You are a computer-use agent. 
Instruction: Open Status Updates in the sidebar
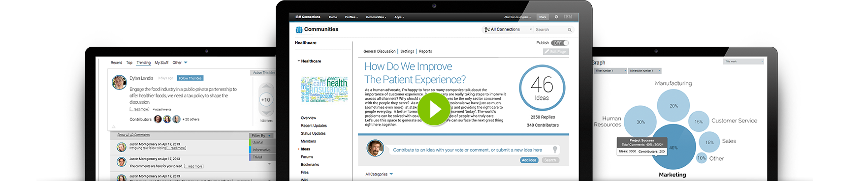click(313, 133)
